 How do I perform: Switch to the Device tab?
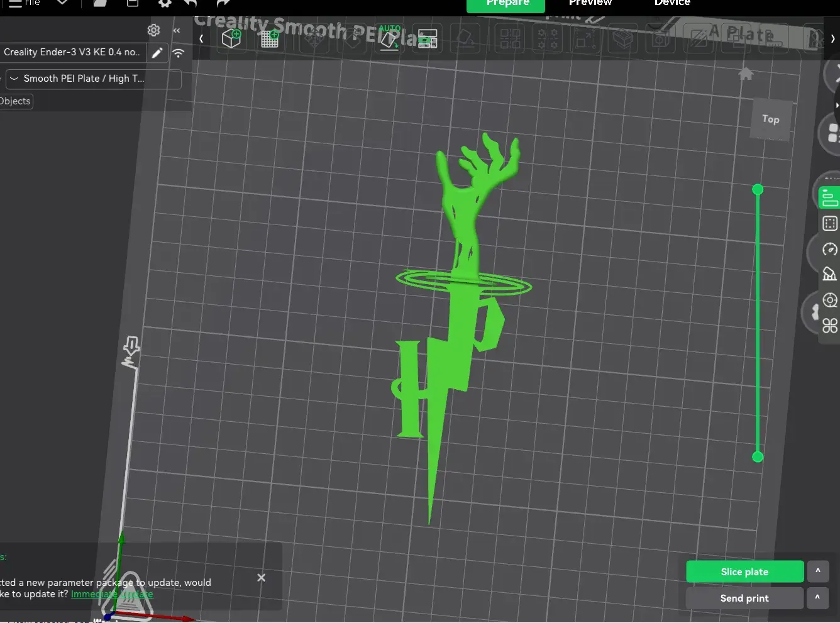[672, 3]
